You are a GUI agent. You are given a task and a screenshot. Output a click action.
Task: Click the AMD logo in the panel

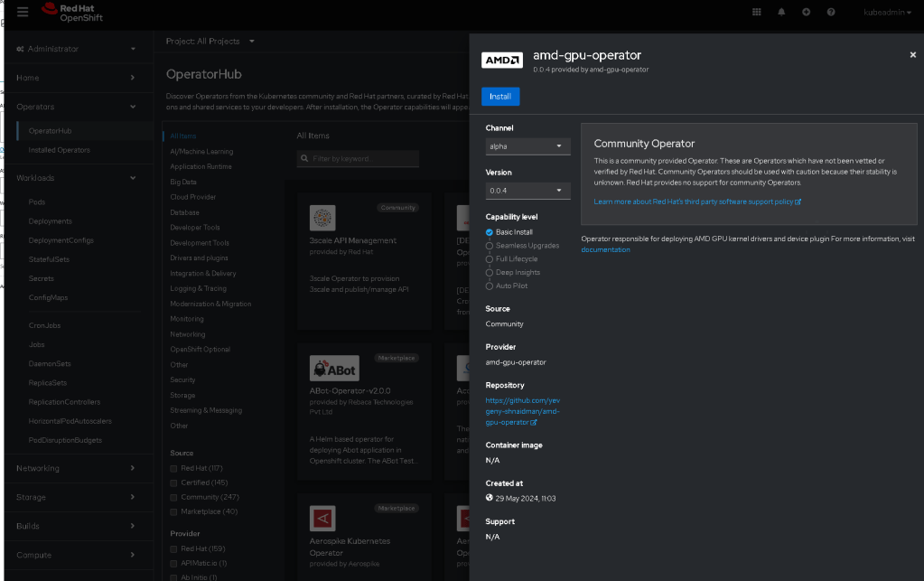(x=502, y=61)
